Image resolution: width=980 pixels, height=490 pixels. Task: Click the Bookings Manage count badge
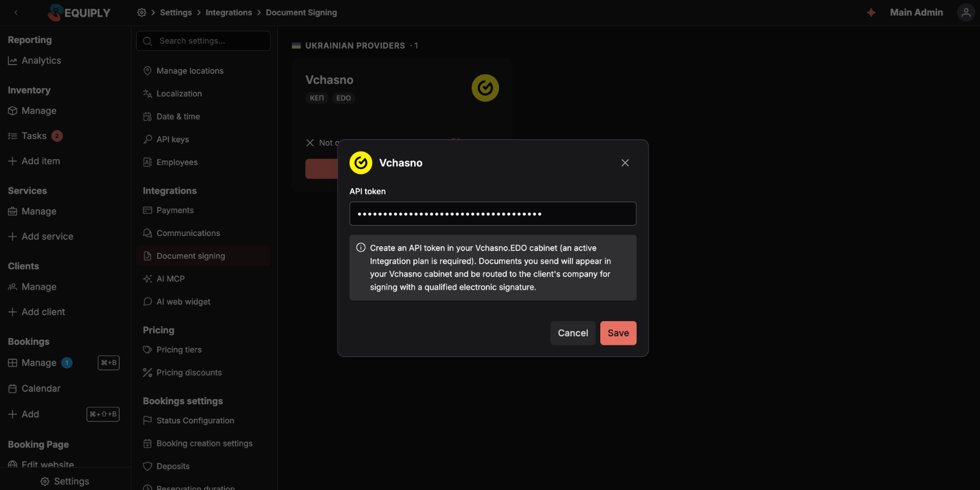pos(67,363)
